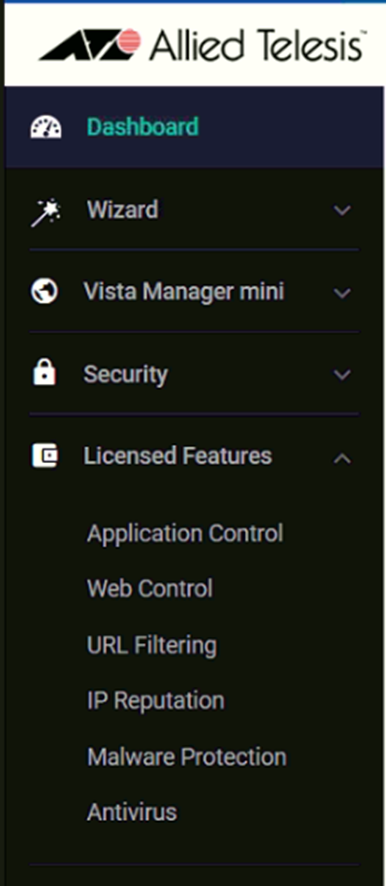Select the Security menu label
Image resolution: width=386 pixels, height=886 pixels.
tap(125, 375)
